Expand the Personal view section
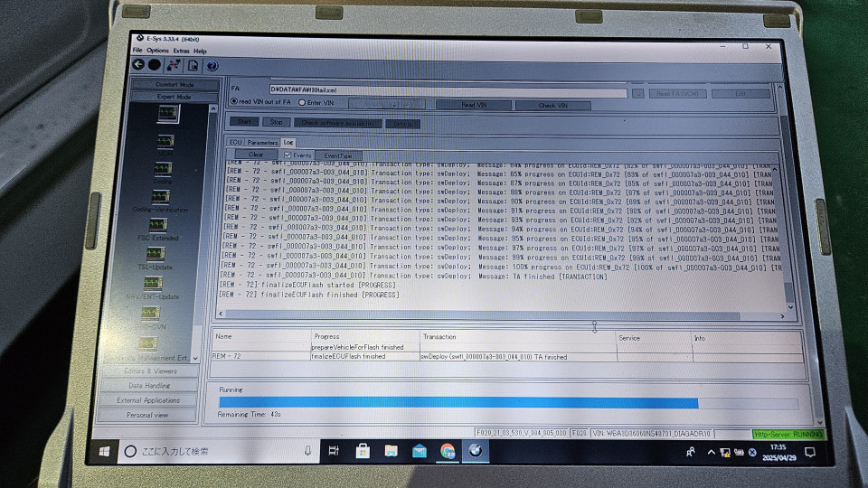The height and width of the screenshot is (488, 868). click(x=146, y=415)
